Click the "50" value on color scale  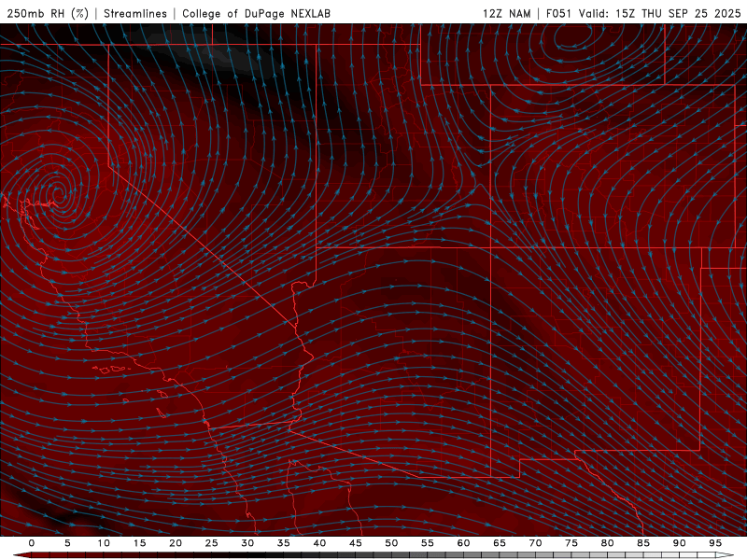391,543
